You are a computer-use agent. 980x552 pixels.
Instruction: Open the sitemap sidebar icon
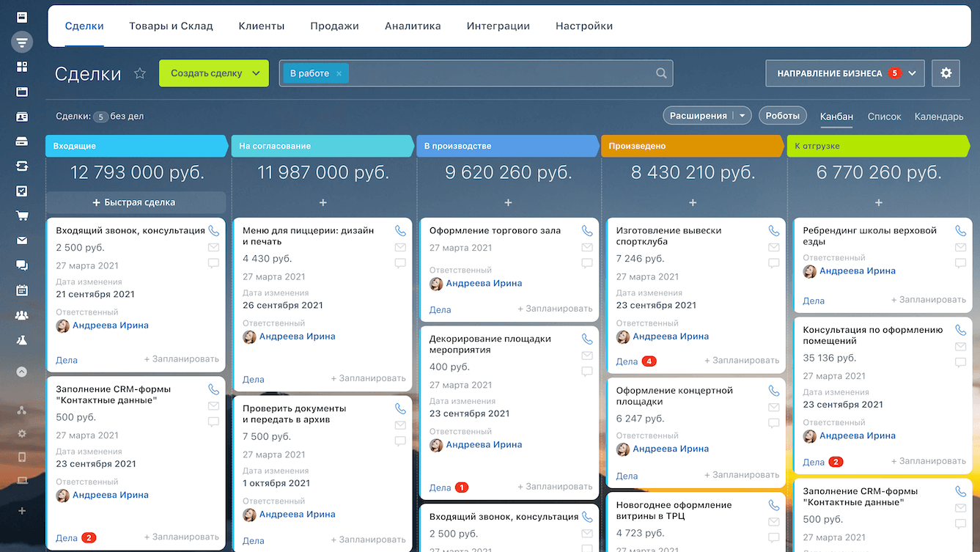click(x=22, y=410)
